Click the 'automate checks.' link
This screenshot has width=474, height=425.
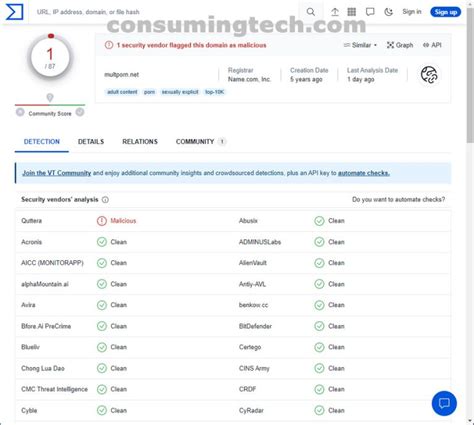364,173
